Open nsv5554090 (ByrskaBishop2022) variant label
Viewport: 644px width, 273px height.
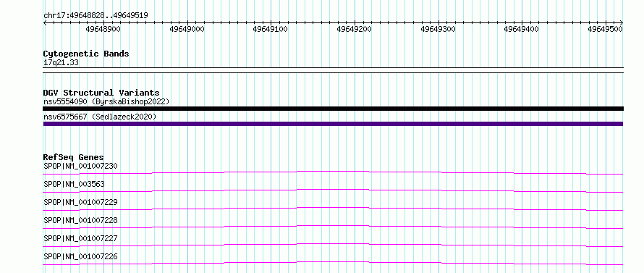[106, 101]
